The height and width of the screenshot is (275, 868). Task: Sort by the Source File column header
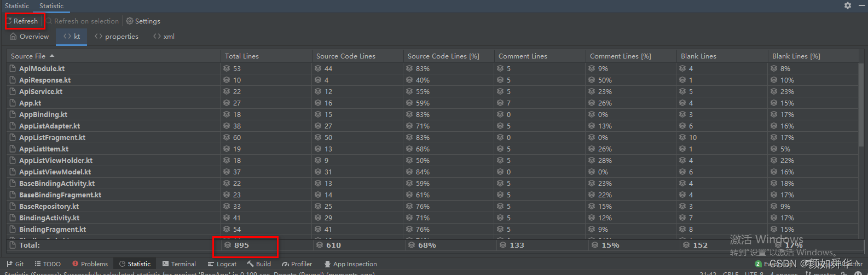click(x=113, y=56)
